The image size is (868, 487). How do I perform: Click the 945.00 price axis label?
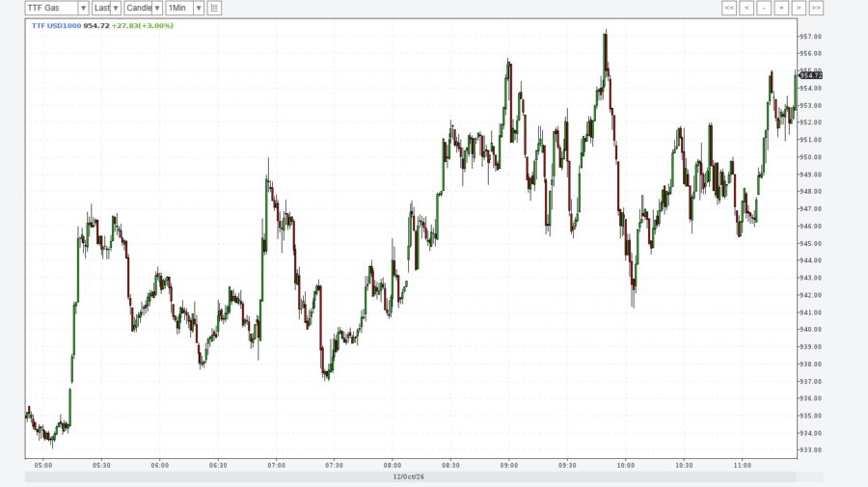point(810,243)
